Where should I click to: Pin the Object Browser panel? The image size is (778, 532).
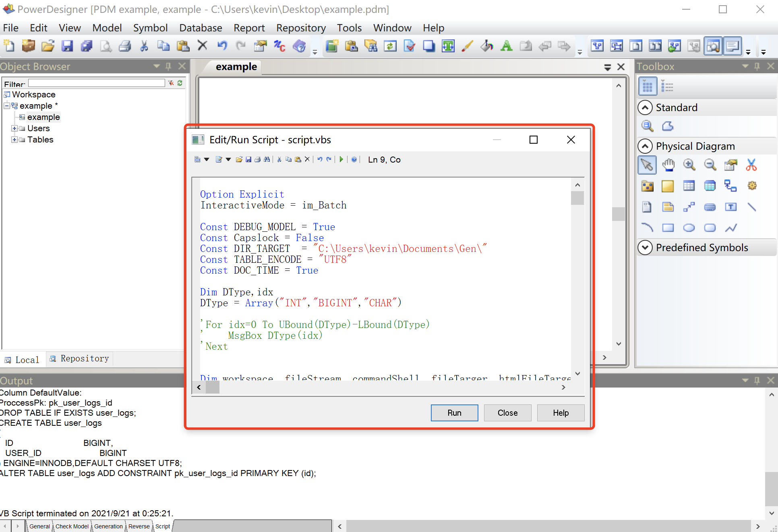[x=169, y=66]
